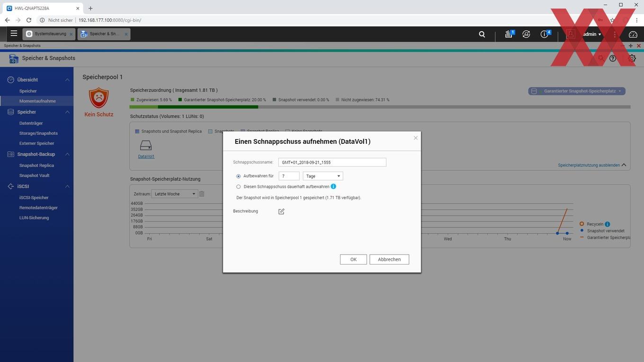This screenshot has height=362, width=644.
Task: Select the Aufbewahren für radio button
Action: click(x=238, y=176)
